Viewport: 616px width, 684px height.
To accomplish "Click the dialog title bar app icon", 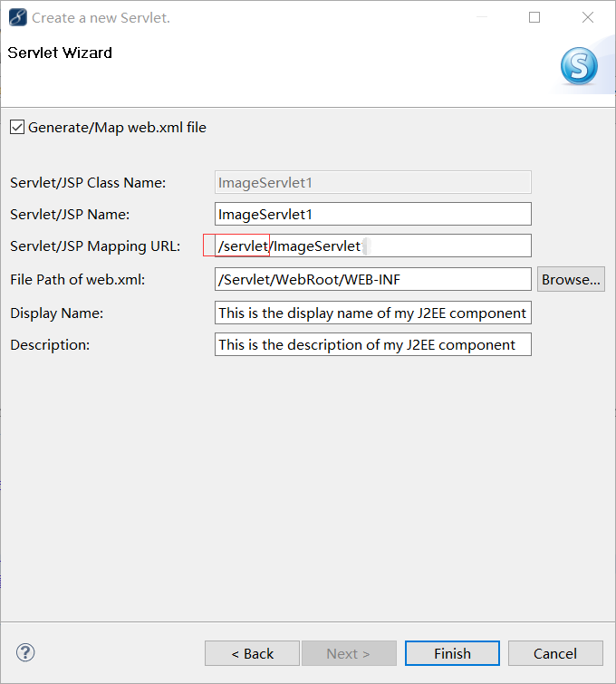I will coord(18,17).
